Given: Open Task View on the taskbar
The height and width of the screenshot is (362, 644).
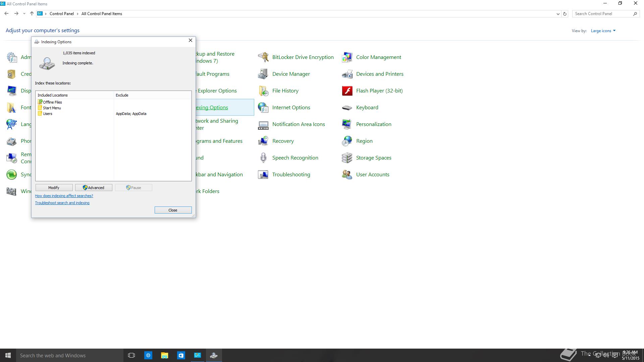Looking at the screenshot, I should click(x=131, y=355).
